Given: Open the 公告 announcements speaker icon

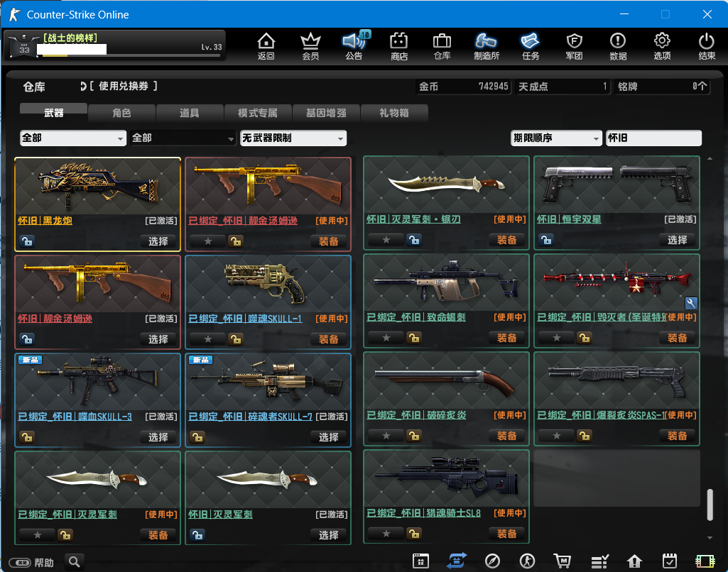Looking at the screenshot, I should pos(354,46).
